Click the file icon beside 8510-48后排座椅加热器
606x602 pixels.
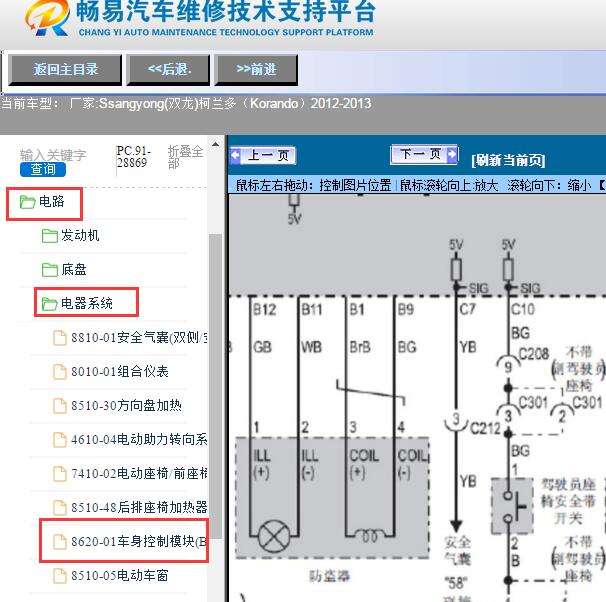(x=60, y=508)
